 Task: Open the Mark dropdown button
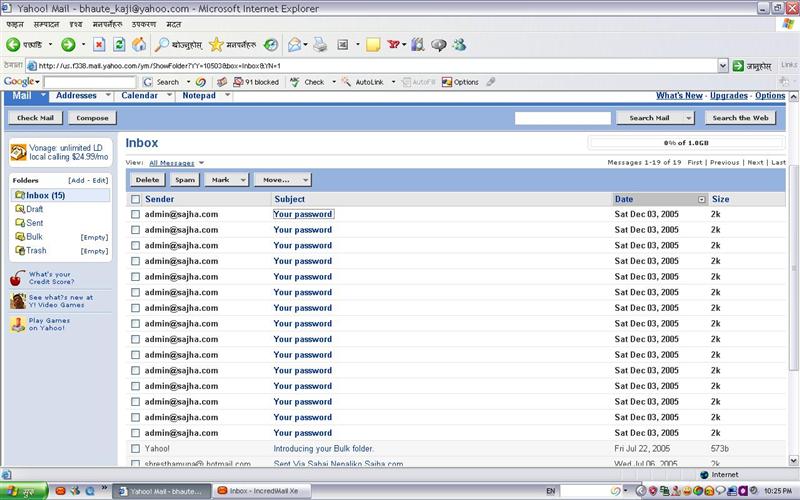click(x=225, y=180)
